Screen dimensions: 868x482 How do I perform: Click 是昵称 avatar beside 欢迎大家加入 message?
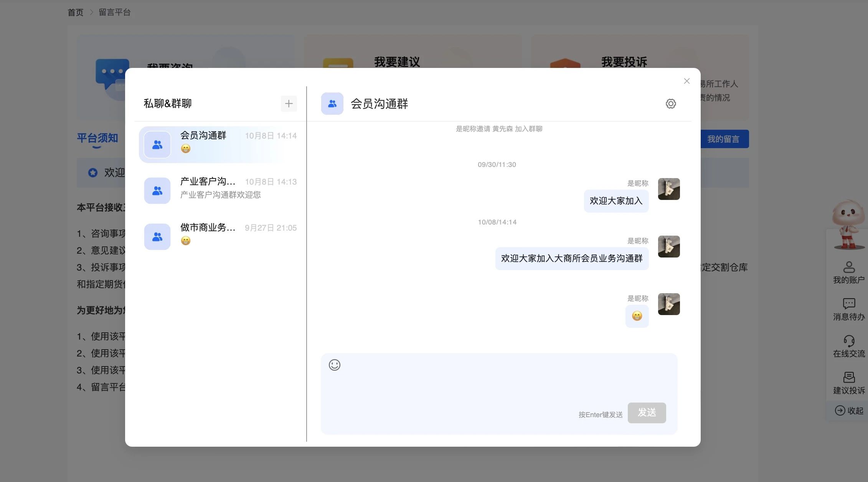point(668,189)
